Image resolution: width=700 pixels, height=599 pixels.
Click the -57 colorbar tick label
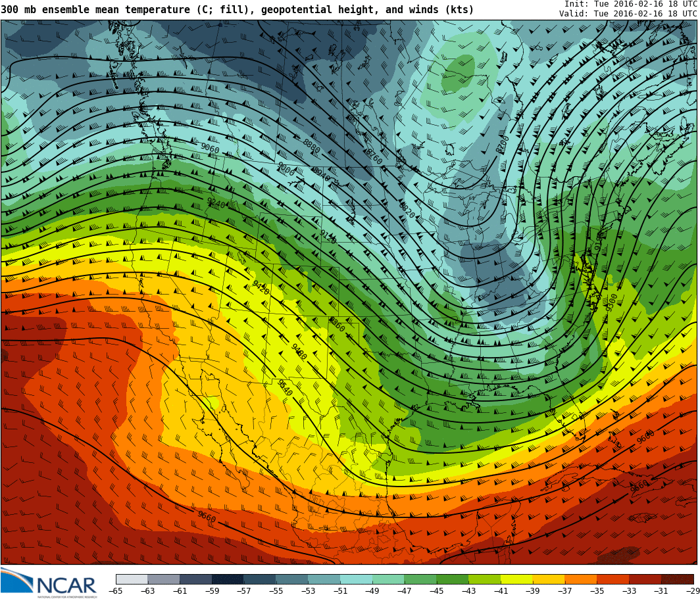(243, 591)
